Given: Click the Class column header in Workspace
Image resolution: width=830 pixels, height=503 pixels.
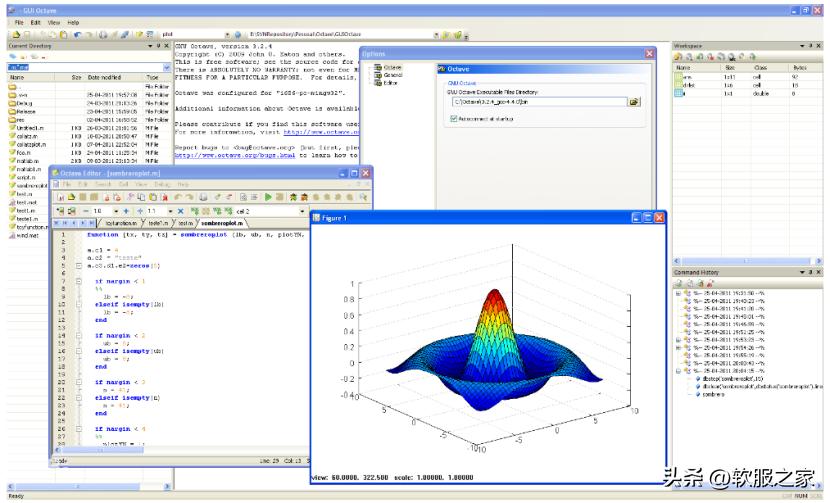Looking at the screenshot, I should pyautogui.click(x=760, y=68).
